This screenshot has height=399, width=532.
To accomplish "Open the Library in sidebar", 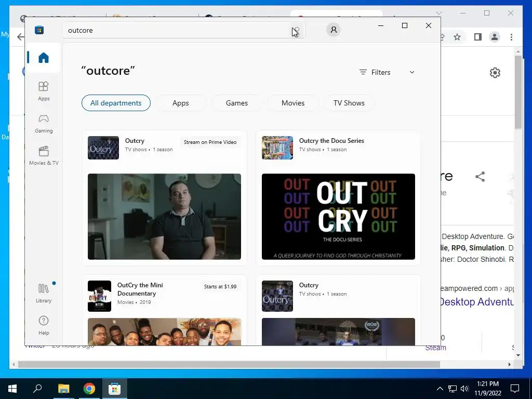I will point(44,294).
